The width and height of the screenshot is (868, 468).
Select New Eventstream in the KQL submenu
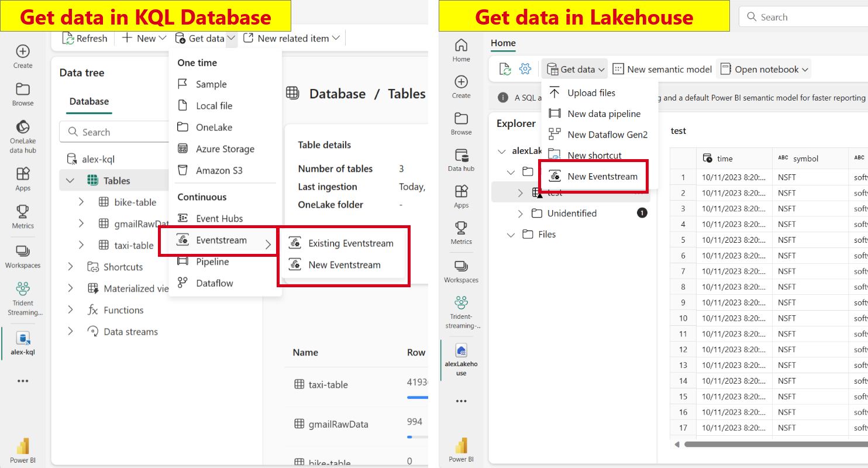pos(343,265)
